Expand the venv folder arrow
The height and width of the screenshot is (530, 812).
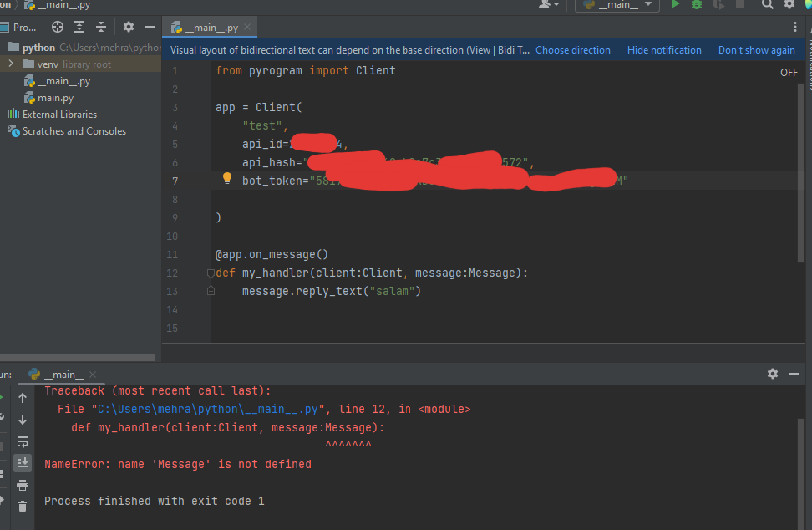[11, 64]
